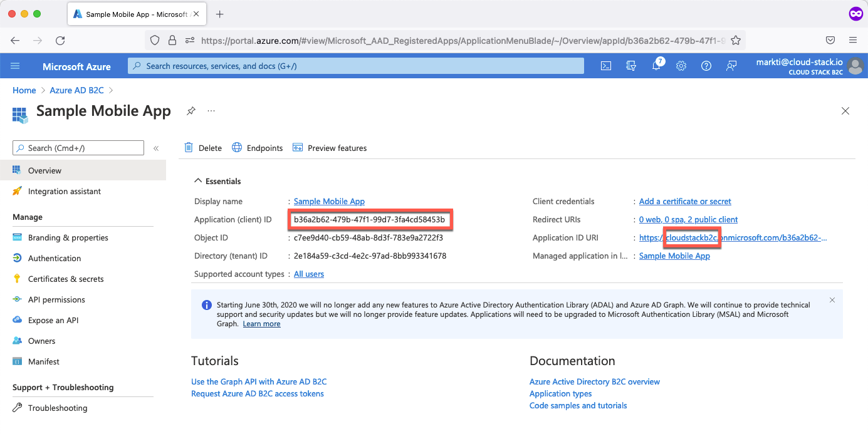The width and height of the screenshot is (868, 434).
Task: Open the Directories and subscriptions filter
Action: 631,66
